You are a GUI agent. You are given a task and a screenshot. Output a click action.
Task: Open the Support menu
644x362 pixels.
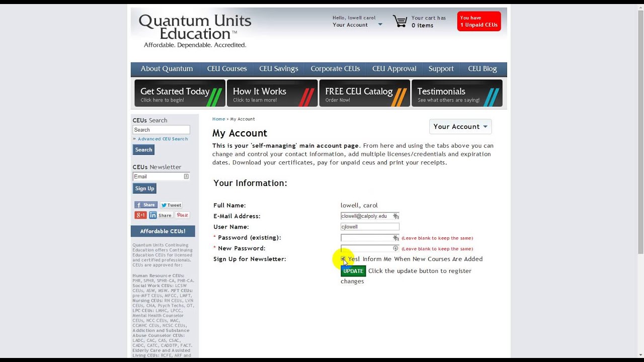(441, 69)
